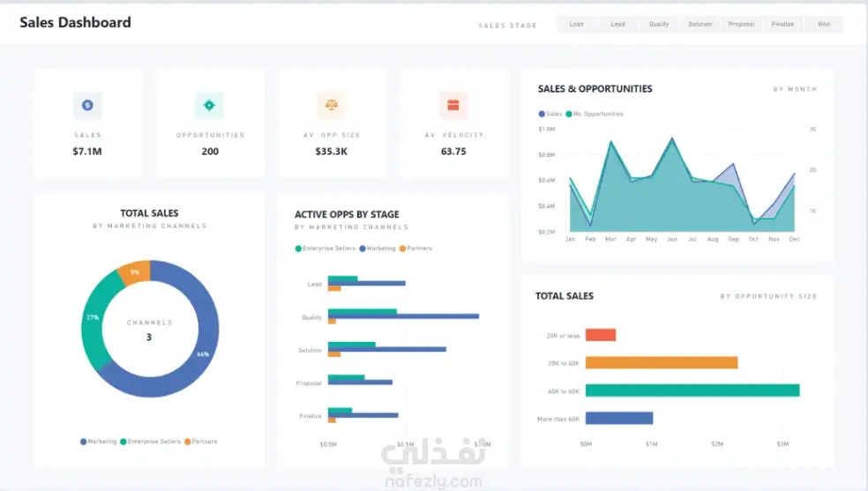Click the No. Opportunities legend entry
The height and width of the screenshot is (491, 868).
click(595, 114)
